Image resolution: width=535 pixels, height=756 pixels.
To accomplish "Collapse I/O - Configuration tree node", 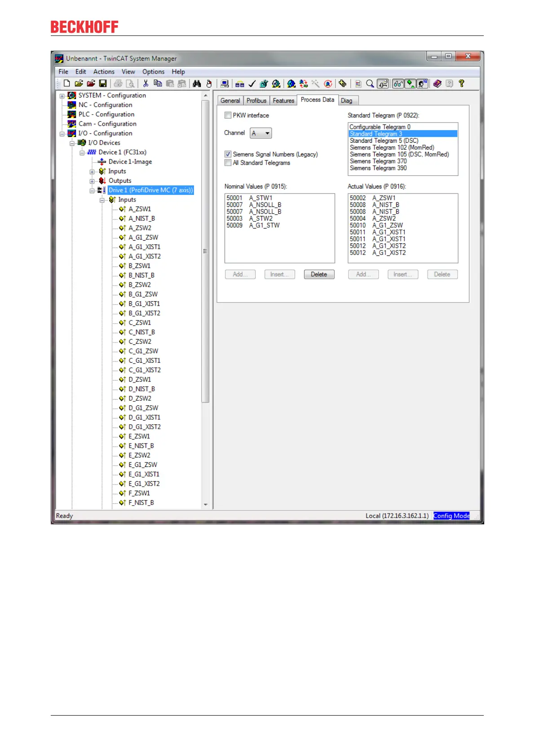I will pos(62,133).
